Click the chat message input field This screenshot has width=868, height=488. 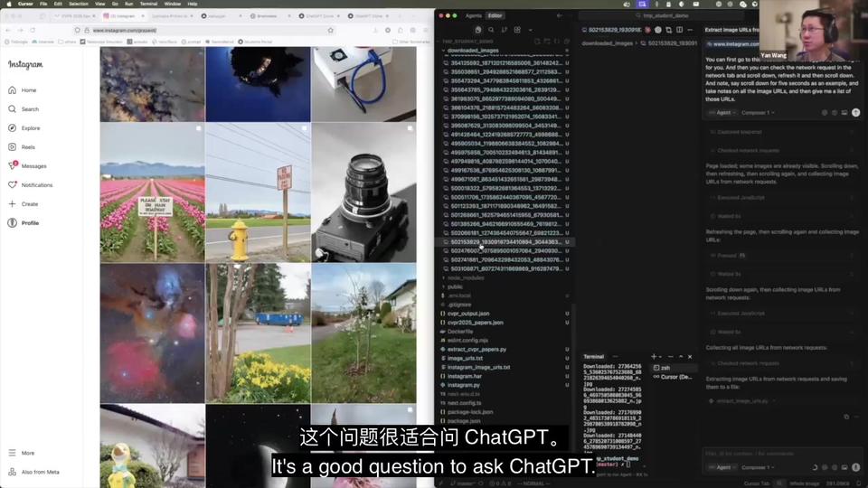[782, 454]
